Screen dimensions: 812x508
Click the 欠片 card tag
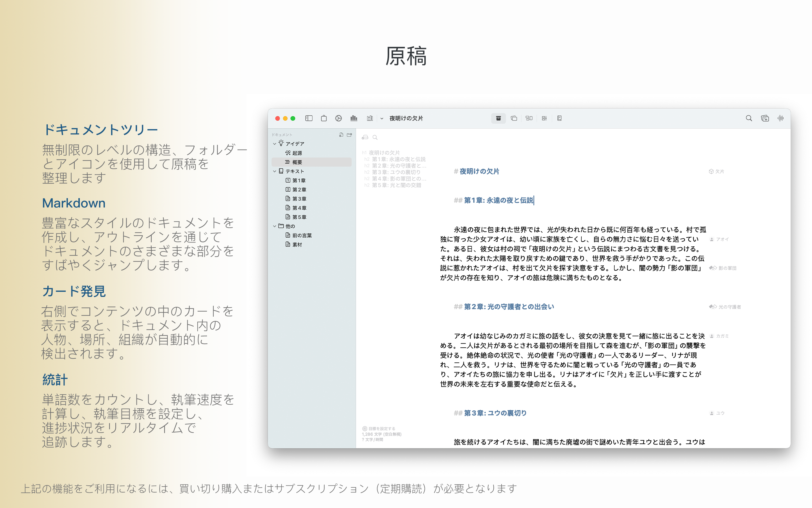click(x=716, y=172)
